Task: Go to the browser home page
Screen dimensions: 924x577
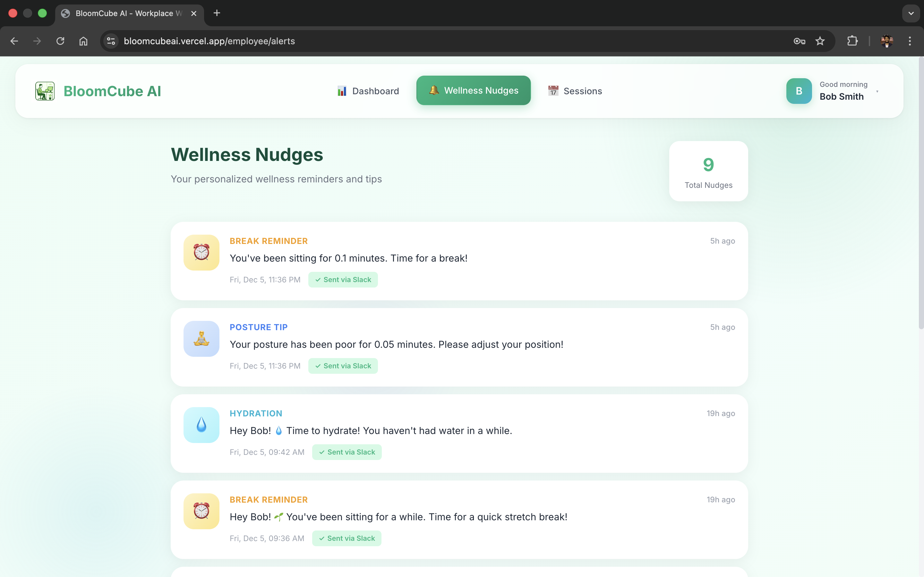Action: (83, 41)
